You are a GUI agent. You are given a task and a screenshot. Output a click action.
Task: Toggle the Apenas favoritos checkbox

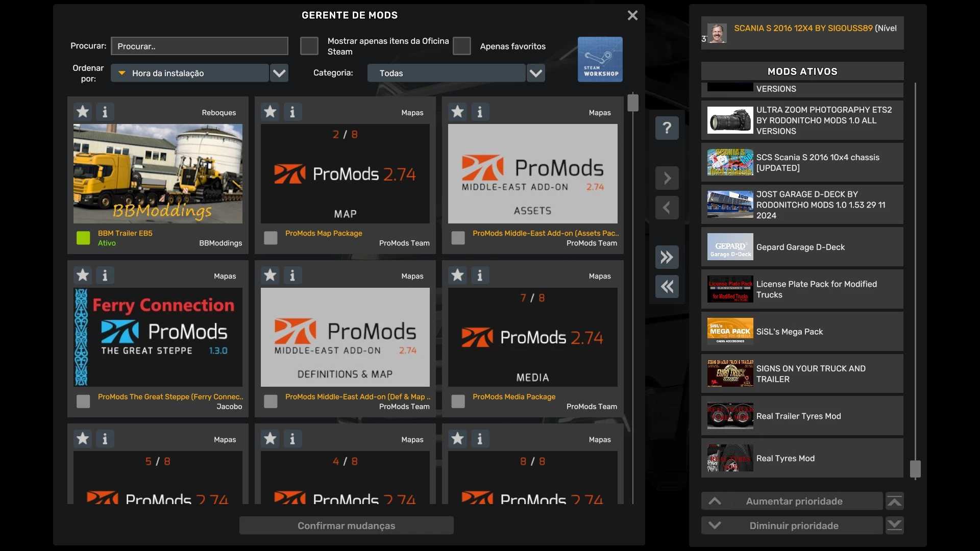[x=462, y=46]
